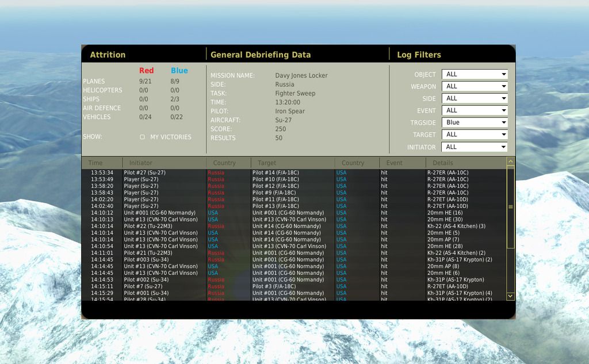Expand the EVENT filter dropdown
Image resolution: width=589 pixels, height=364 pixels.
pyautogui.click(x=475, y=110)
